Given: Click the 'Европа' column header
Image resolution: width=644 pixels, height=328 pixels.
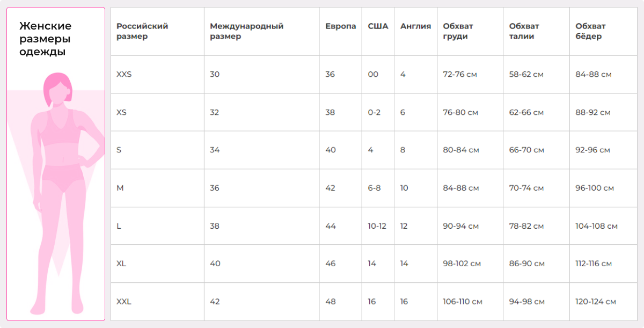Looking at the screenshot, I should [340, 26].
